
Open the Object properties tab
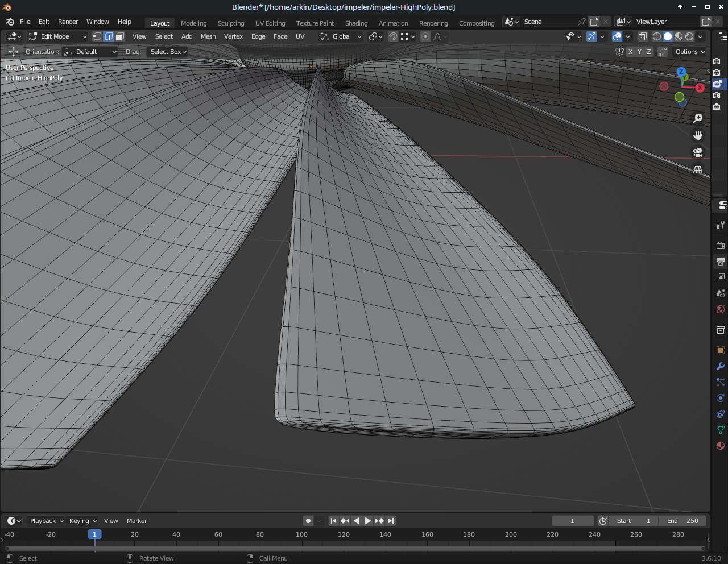pos(720,350)
